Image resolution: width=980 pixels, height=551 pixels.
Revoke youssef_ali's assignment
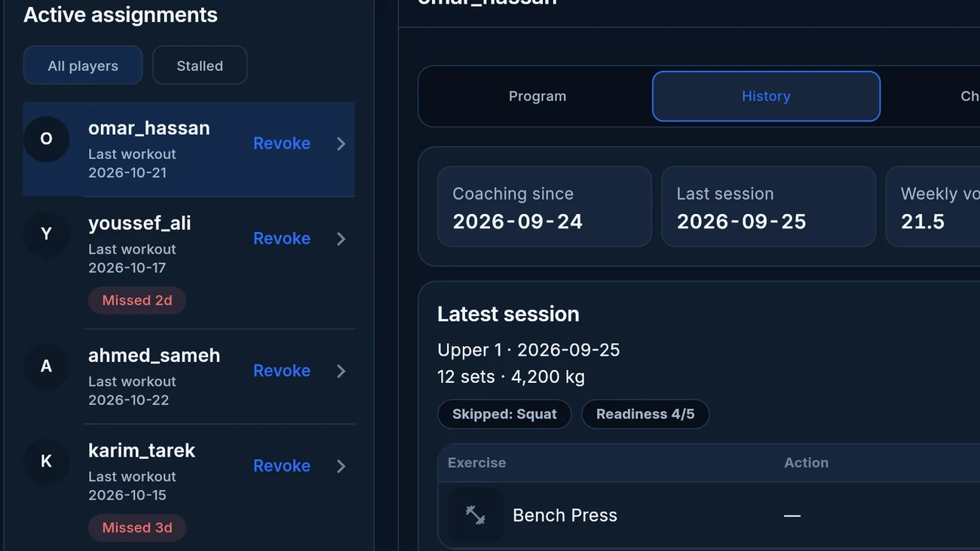point(282,238)
